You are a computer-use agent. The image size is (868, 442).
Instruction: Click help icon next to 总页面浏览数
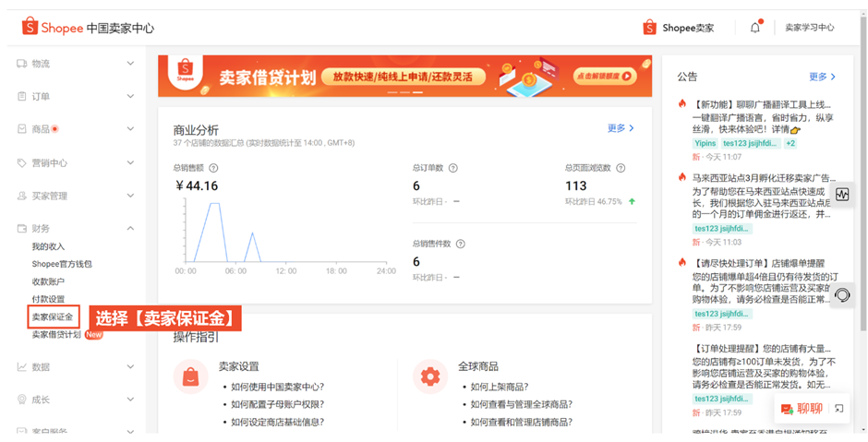(x=621, y=168)
